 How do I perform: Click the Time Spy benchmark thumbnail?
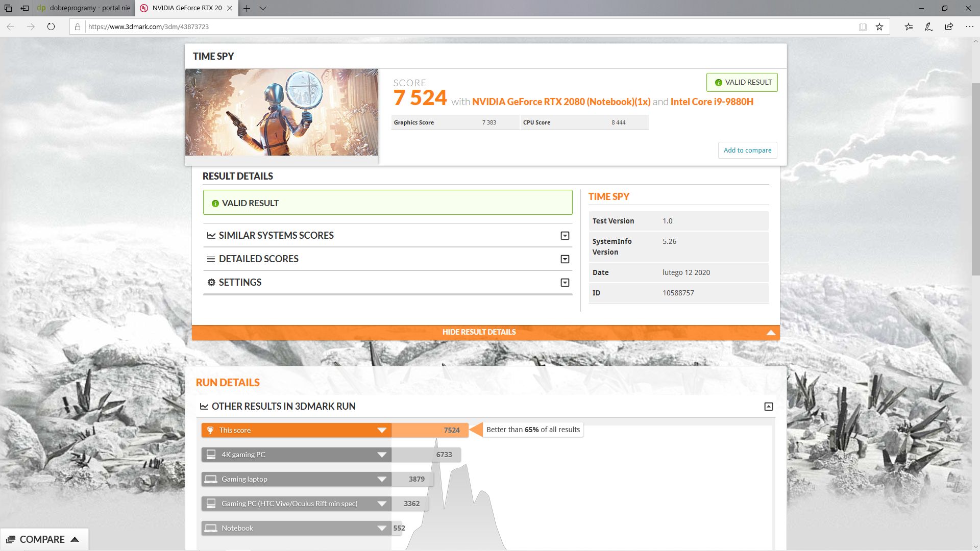click(282, 112)
